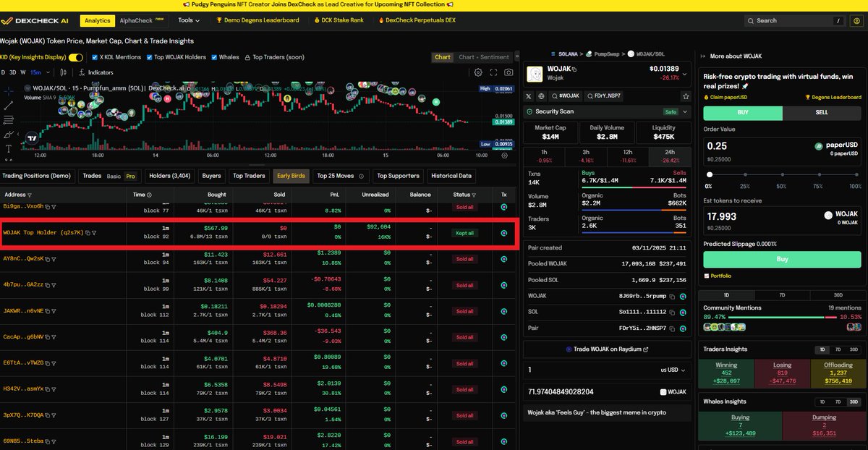Select the text annotation tool on chart toolbar
This screenshot has height=450, width=868.
tap(8, 148)
